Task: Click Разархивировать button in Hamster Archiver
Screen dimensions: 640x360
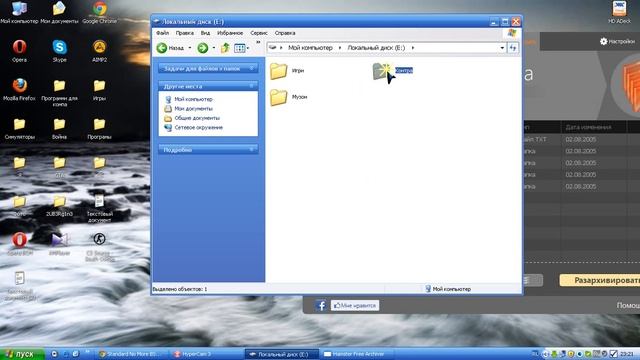Action: 600,280
